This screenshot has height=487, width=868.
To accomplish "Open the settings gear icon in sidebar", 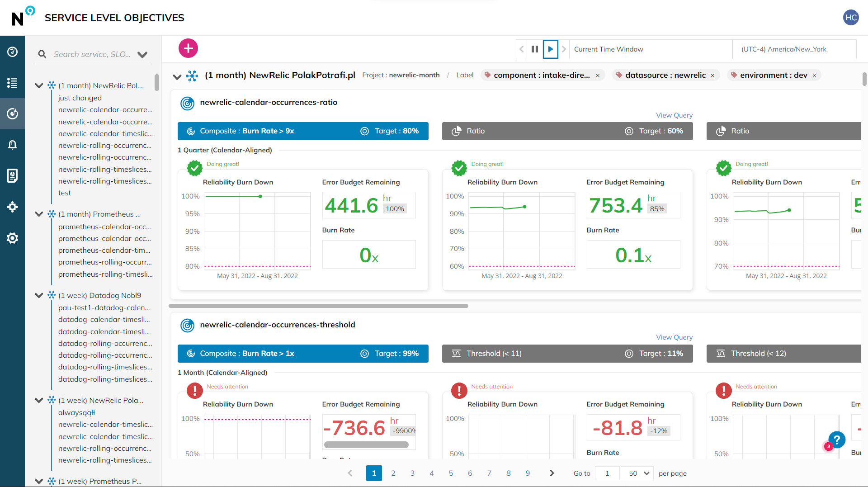I will tap(12, 238).
